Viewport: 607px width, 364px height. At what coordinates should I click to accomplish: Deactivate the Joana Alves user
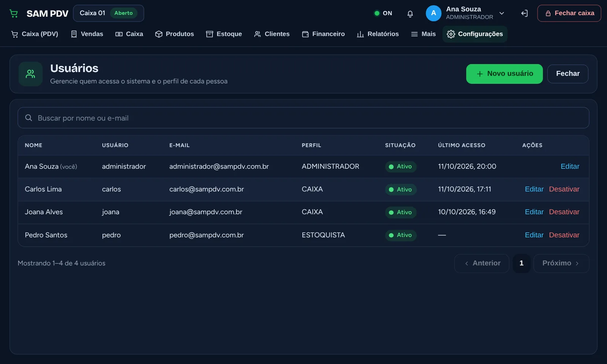pyautogui.click(x=564, y=212)
